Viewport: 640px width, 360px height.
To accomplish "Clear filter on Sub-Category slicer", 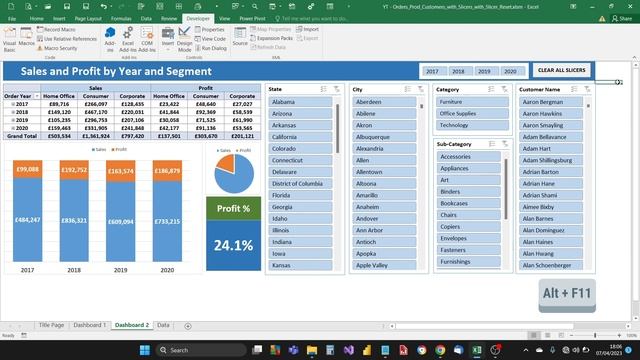I will [x=505, y=144].
